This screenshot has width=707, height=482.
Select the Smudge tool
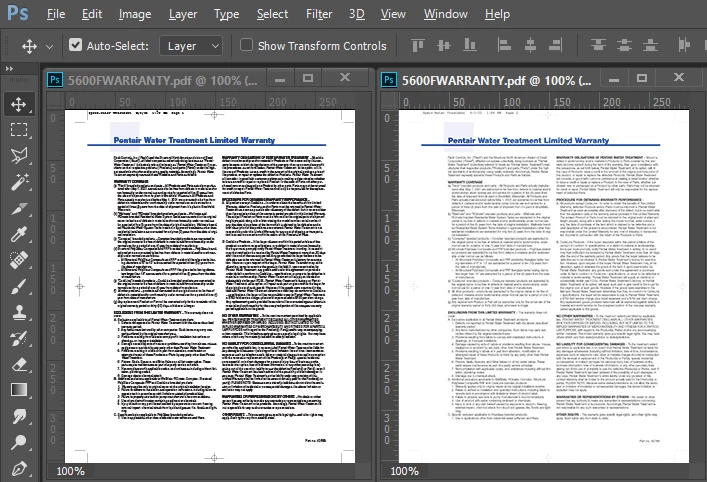(18, 416)
